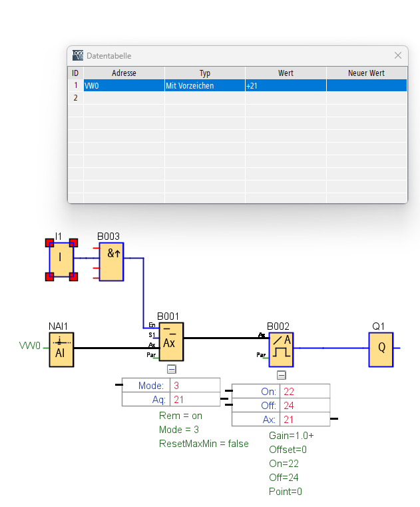This screenshot has width=420, height=507.
Task: Click the I1 digital input block
Action: 61,259
